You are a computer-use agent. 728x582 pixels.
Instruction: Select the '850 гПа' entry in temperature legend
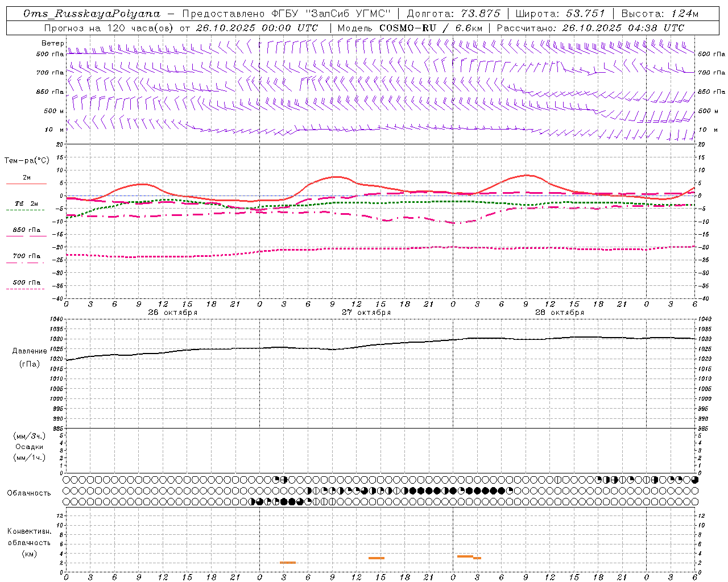27,230
